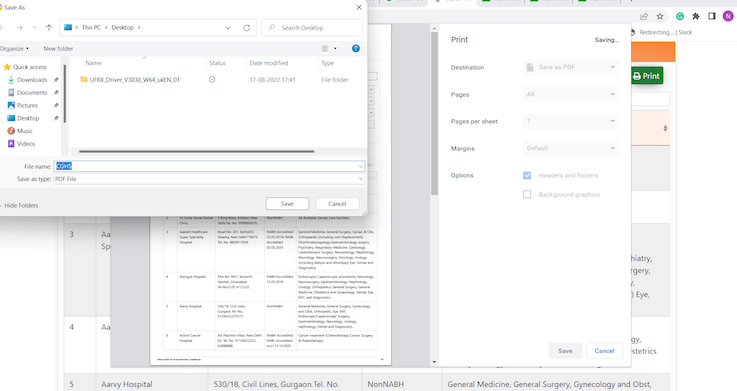737x391 pixels.
Task: Click the File name input field
Action: [x=209, y=166]
